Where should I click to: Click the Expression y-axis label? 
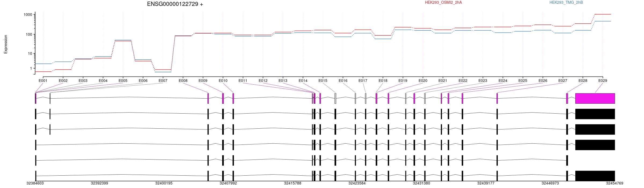point(6,44)
